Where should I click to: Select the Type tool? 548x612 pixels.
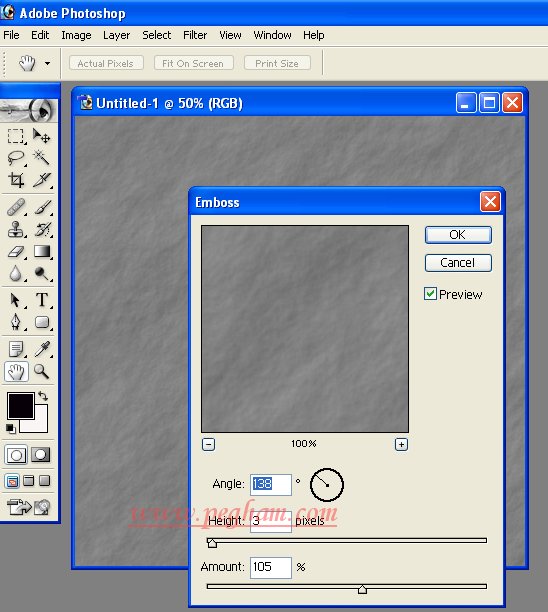42,300
